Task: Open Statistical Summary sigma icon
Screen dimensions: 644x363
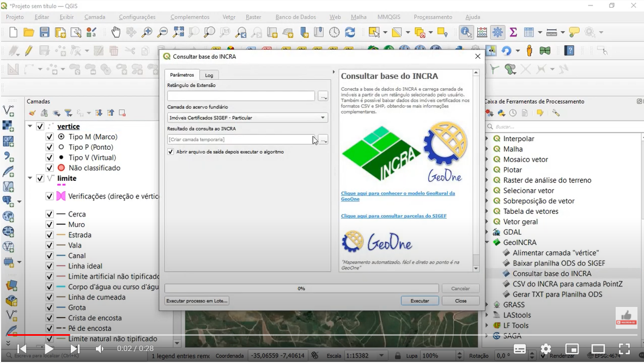Action: click(513, 32)
